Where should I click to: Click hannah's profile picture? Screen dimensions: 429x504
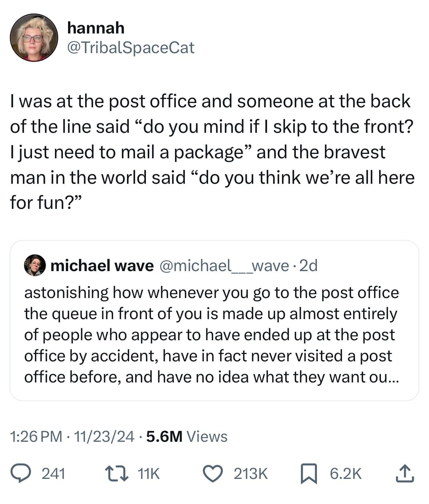point(35,36)
